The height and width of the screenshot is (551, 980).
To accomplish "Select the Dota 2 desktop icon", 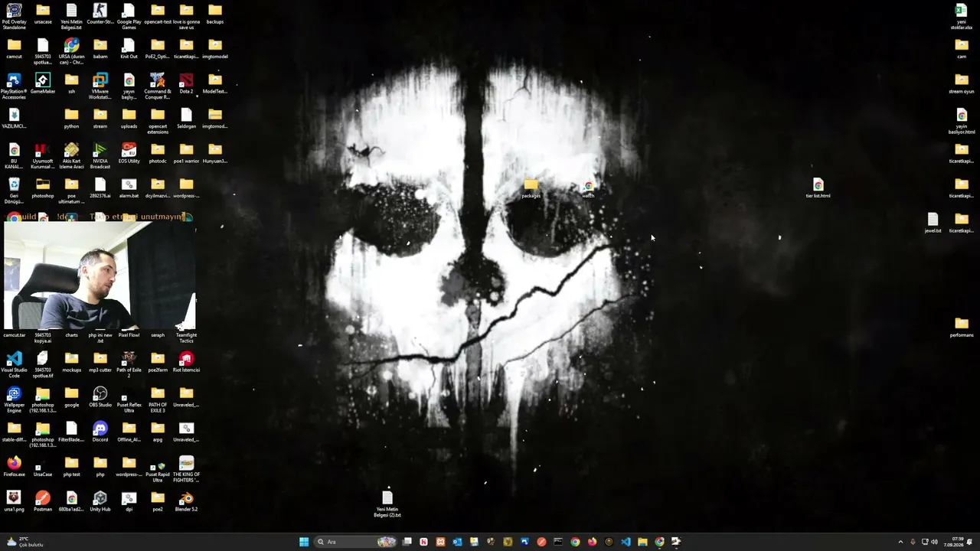I will point(186,84).
